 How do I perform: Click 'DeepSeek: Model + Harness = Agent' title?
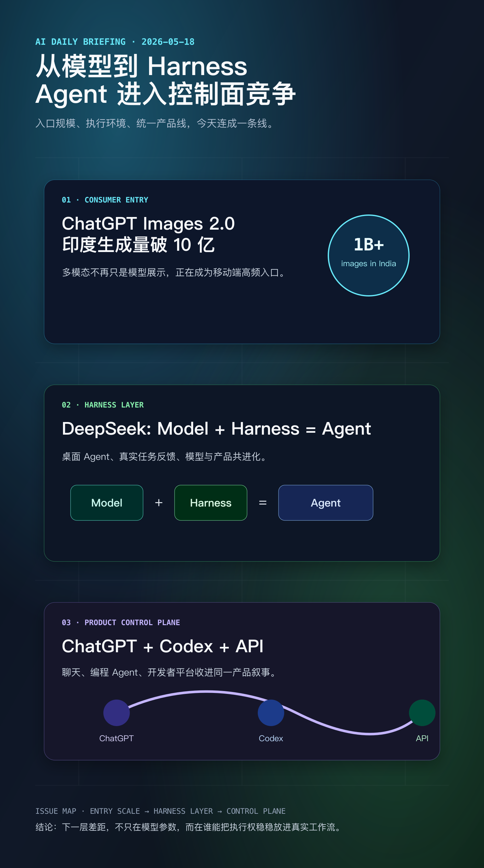pos(216,429)
